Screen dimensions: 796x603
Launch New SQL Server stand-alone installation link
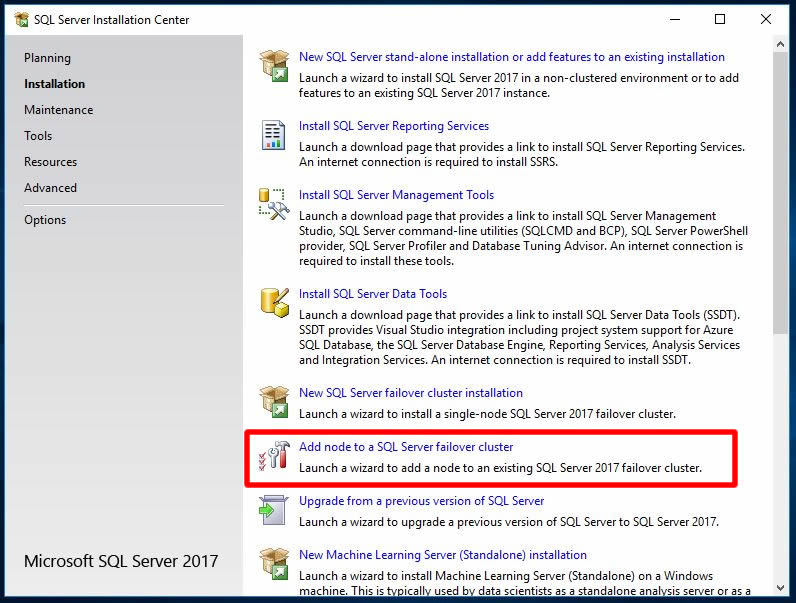tap(511, 57)
